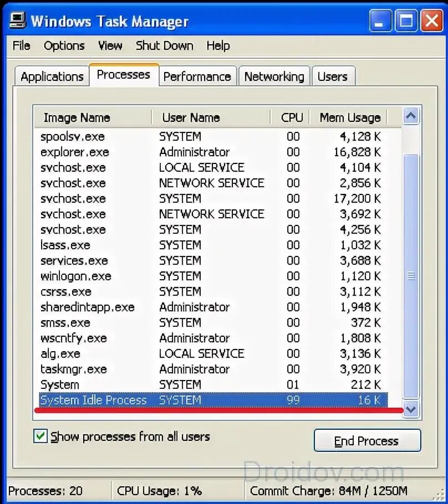Select the alg.exe process
Viewport: 448px width, 504px height.
click(x=211, y=353)
